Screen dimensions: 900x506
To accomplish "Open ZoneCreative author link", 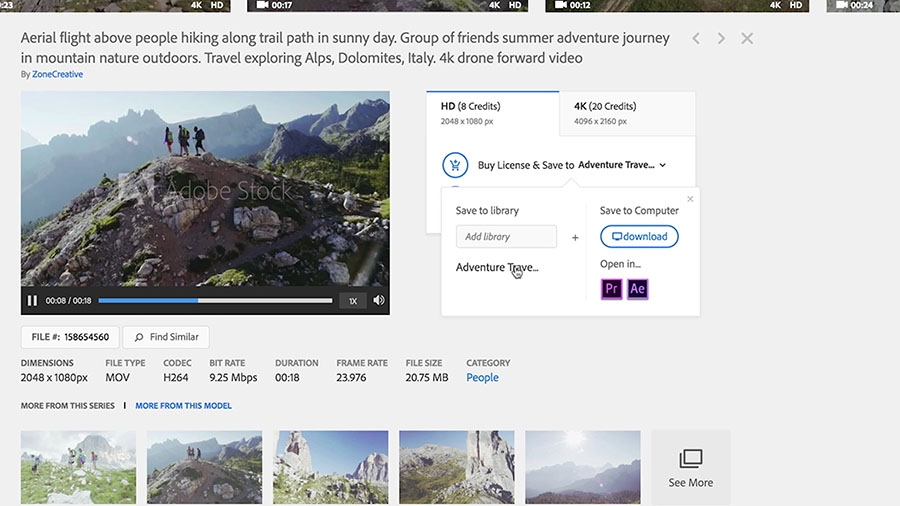I will tap(57, 74).
